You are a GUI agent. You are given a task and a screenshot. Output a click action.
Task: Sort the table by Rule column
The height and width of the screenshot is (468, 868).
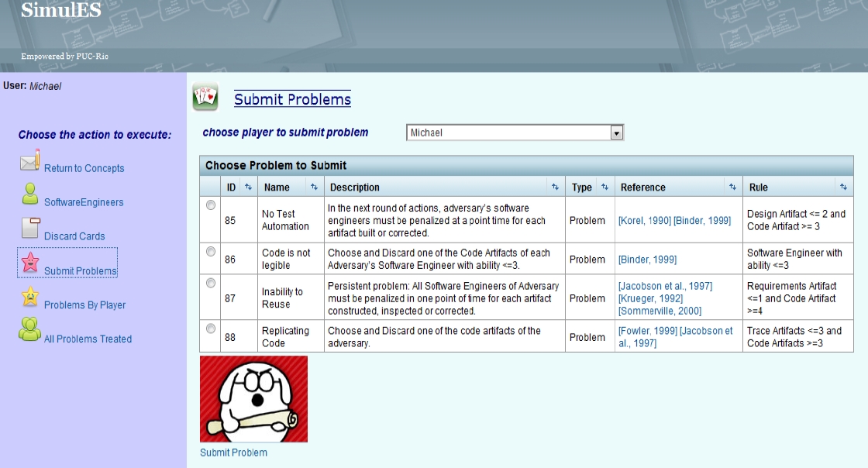pyautogui.click(x=843, y=188)
